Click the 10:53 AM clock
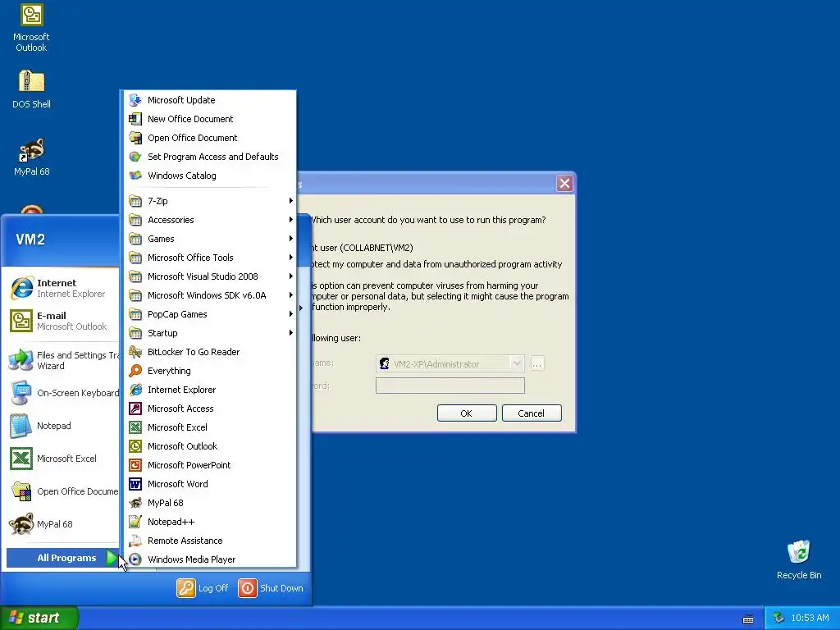 point(810,619)
